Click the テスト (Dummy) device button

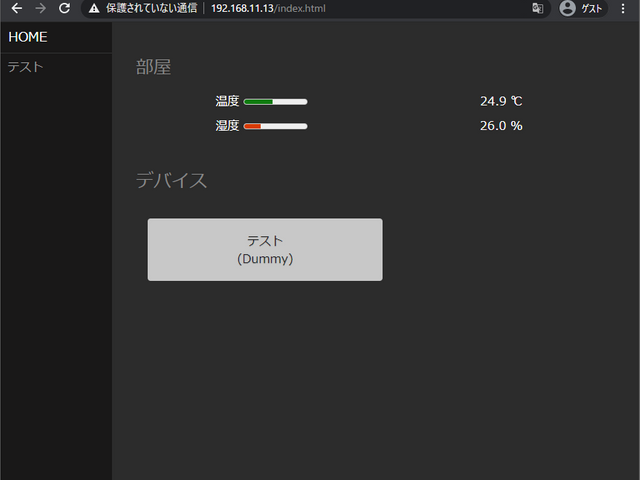click(x=265, y=249)
